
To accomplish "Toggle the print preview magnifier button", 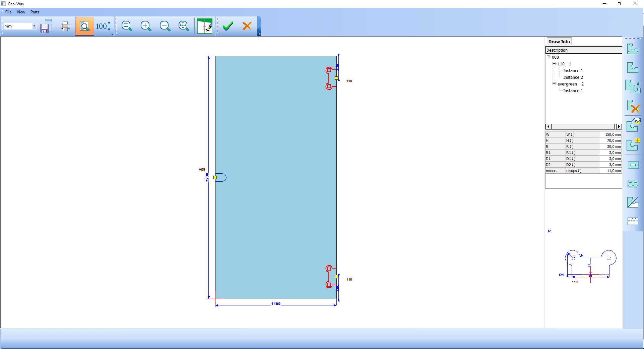I will [84, 26].
